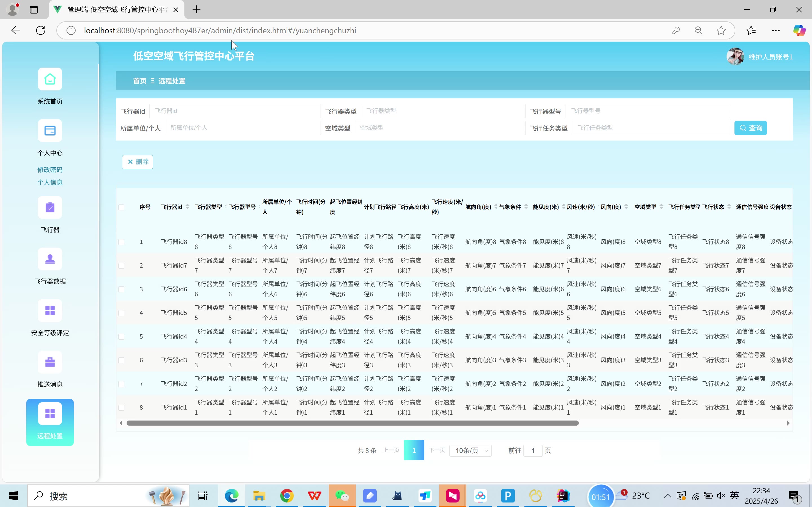
Task: Open the 系统首页 home icon
Action: click(50, 79)
